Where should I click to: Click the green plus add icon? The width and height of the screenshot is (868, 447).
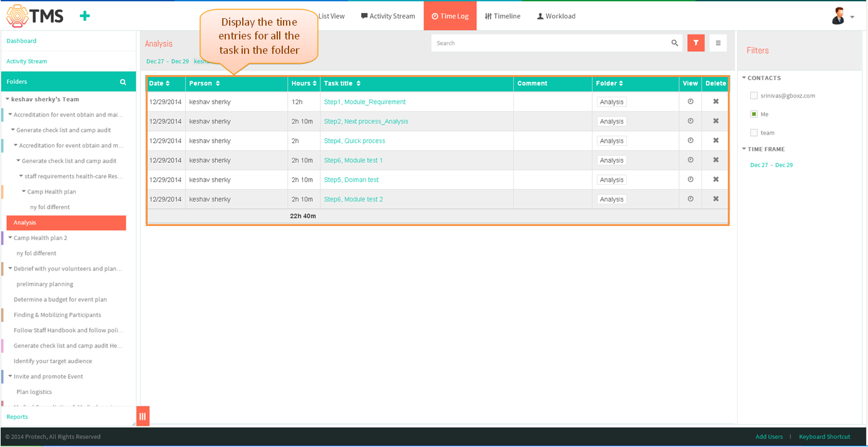point(84,16)
